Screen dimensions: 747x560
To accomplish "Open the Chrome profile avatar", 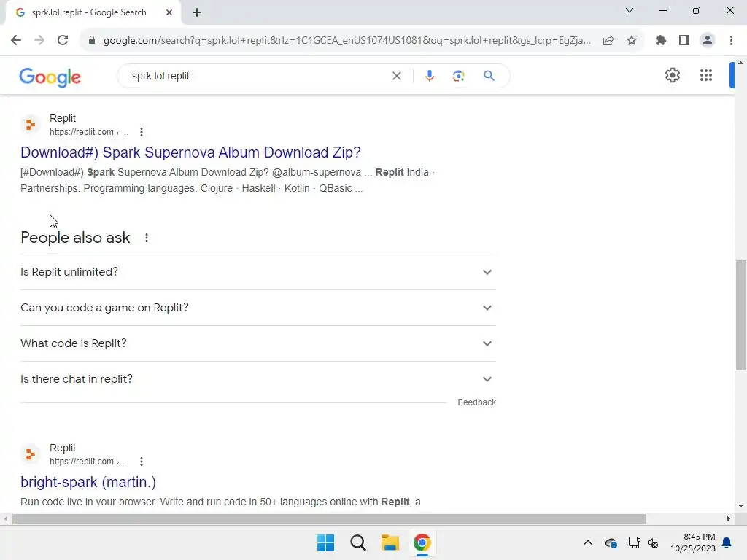I will (708, 41).
